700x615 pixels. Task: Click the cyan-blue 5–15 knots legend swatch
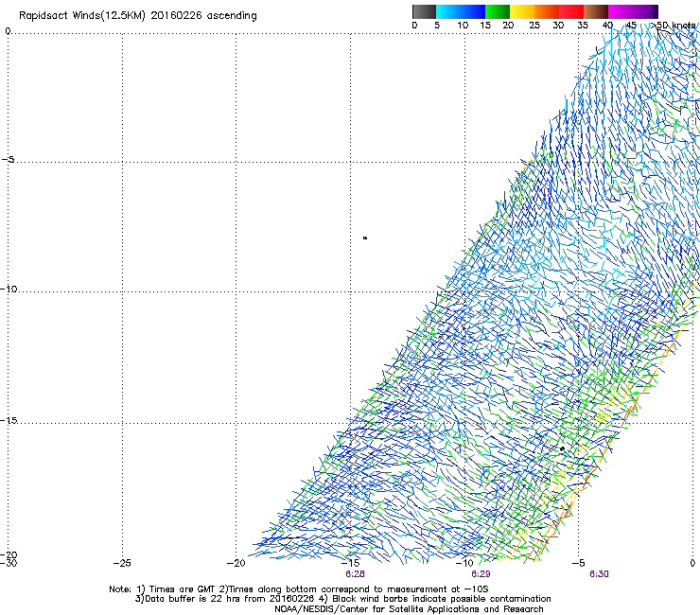(x=461, y=11)
